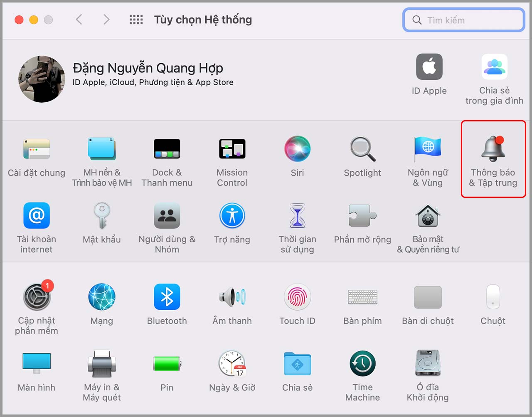Open Ngôn ngữ & Vùng settings
Viewport: 532px width, 417px height.
(428, 148)
